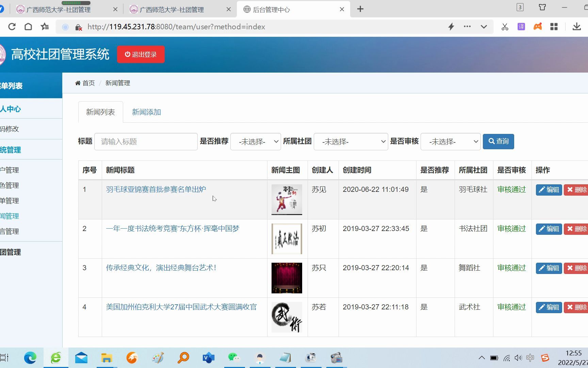Click the 退出登录 button
Viewport: 588px width, 368px height.
click(141, 54)
